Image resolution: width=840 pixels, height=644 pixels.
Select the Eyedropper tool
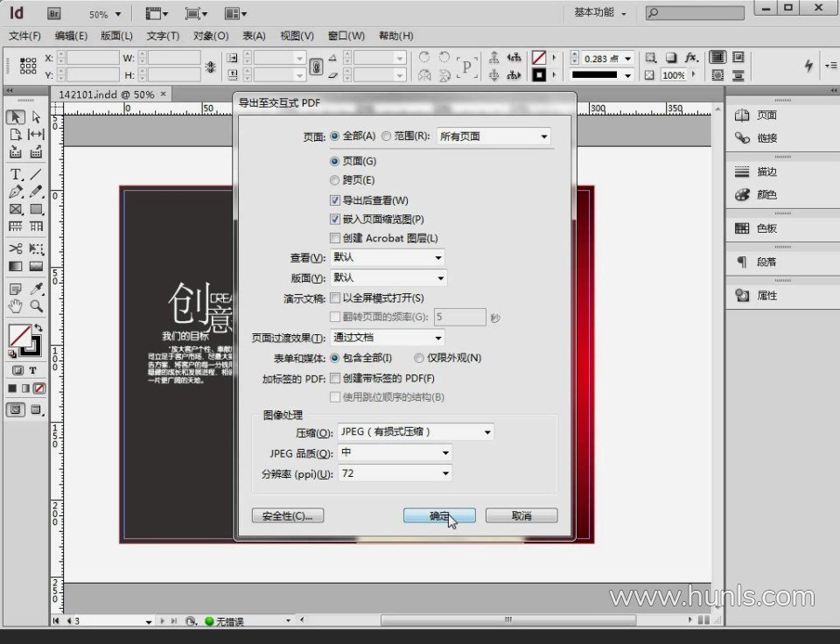coord(37,289)
